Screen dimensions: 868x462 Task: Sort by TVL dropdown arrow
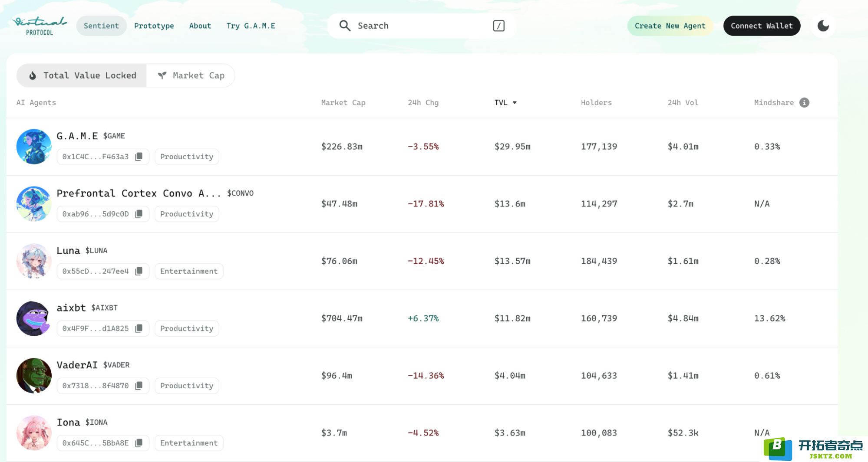tap(515, 103)
